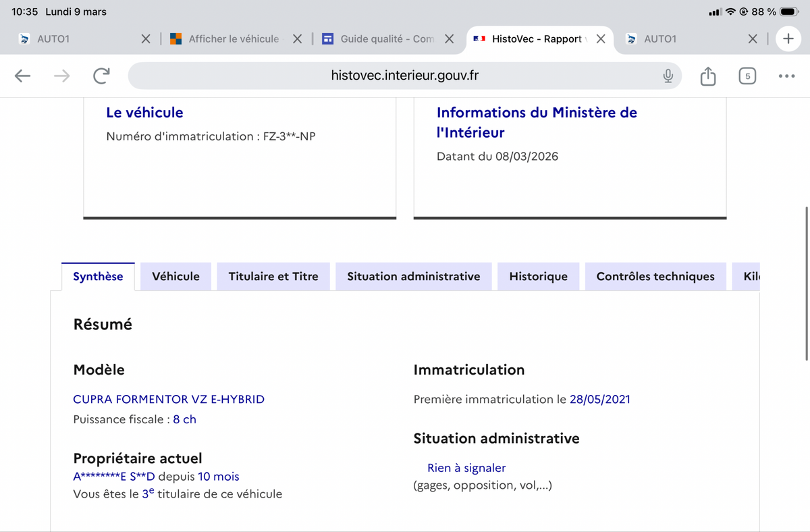Open the Titulaire et Titre tab

pyautogui.click(x=273, y=277)
